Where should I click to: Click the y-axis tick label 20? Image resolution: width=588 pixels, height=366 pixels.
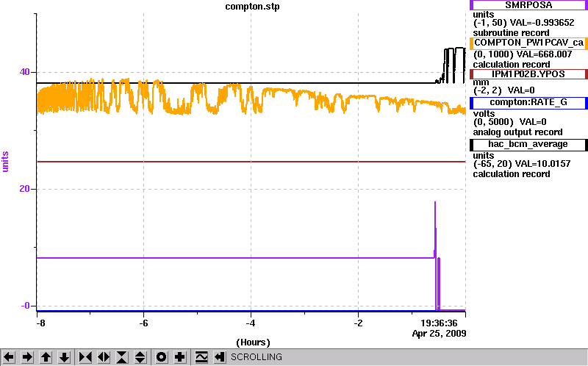24,189
